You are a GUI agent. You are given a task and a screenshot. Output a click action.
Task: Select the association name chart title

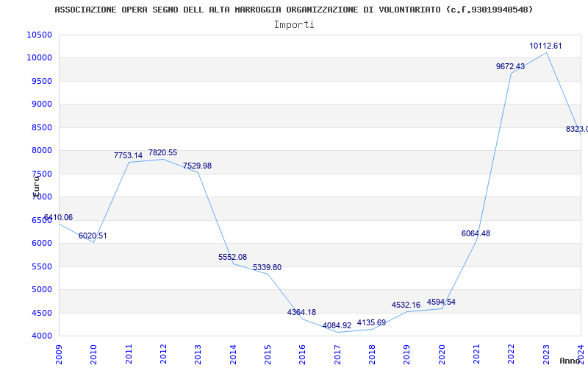pyautogui.click(x=293, y=10)
